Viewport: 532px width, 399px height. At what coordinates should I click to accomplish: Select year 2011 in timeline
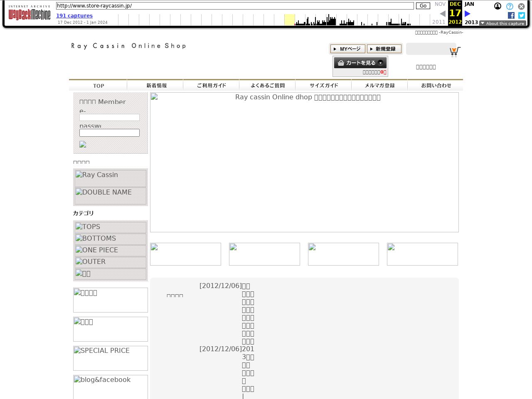click(x=439, y=22)
